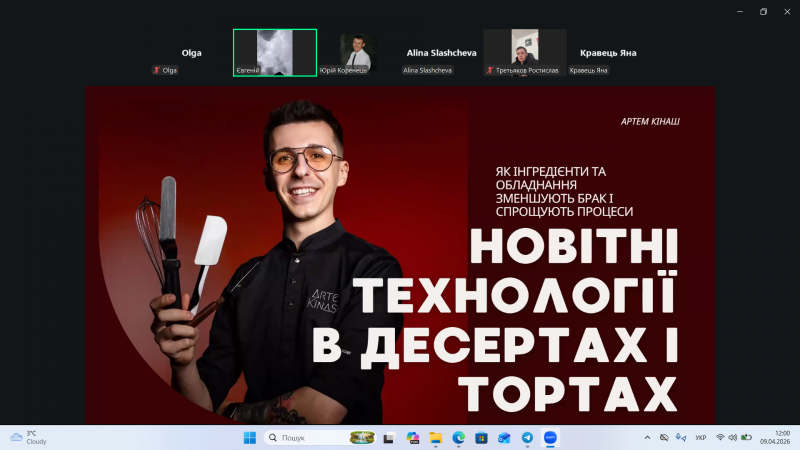
Task: Open Microsoft Store from the taskbar
Action: [x=481, y=438]
